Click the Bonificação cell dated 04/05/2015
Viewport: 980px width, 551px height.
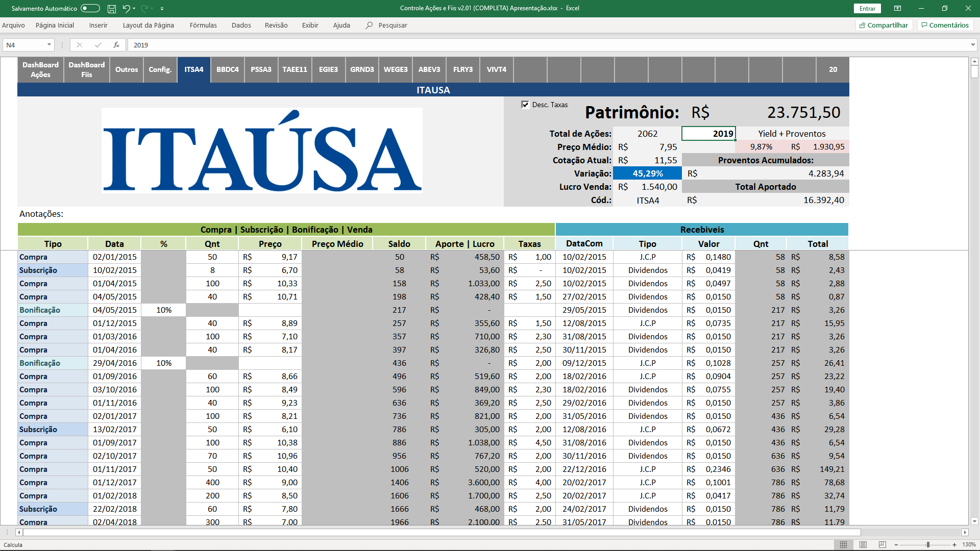click(x=53, y=310)
